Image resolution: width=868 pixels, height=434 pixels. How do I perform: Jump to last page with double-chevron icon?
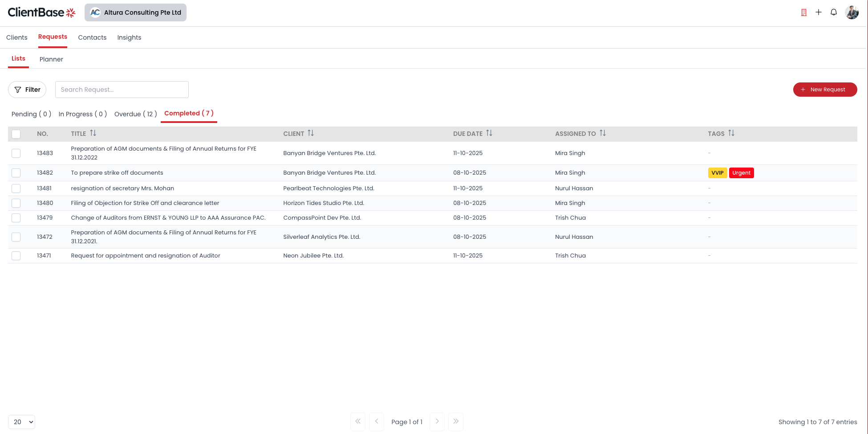click(x=455, y=422)
